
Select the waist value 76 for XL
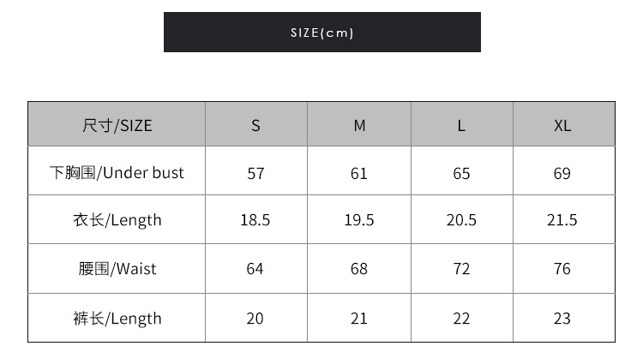pyautogui.click(x=562, y=269)
